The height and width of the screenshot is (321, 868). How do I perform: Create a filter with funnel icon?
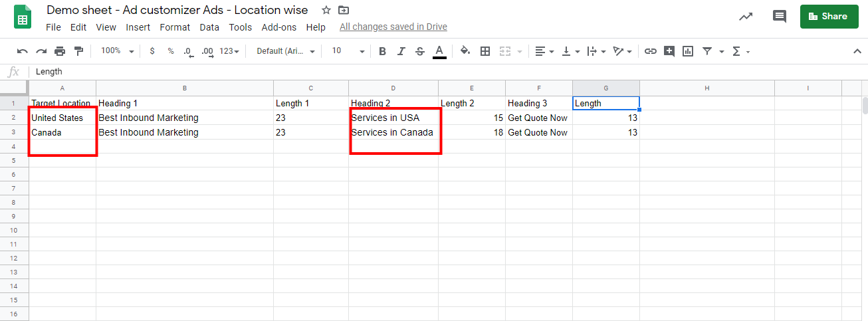707,51
